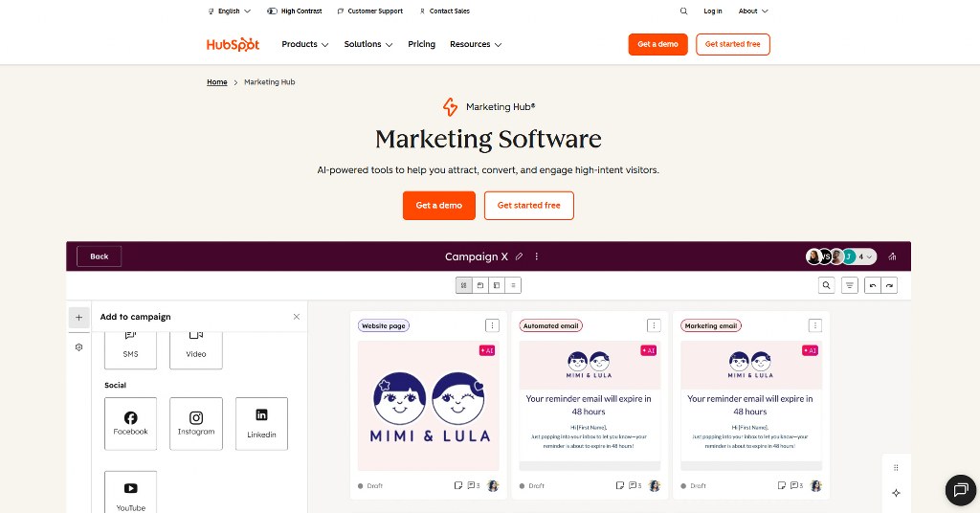Screen dimensions: 980x513
Task: Open the Campaign X more options menu
Action: point(536,256)
